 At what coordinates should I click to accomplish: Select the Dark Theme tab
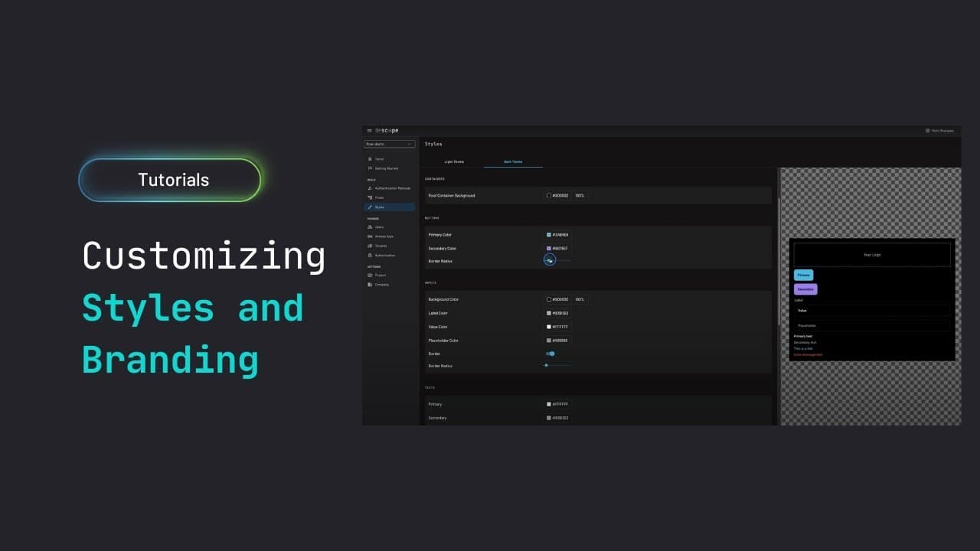[513, 162]
